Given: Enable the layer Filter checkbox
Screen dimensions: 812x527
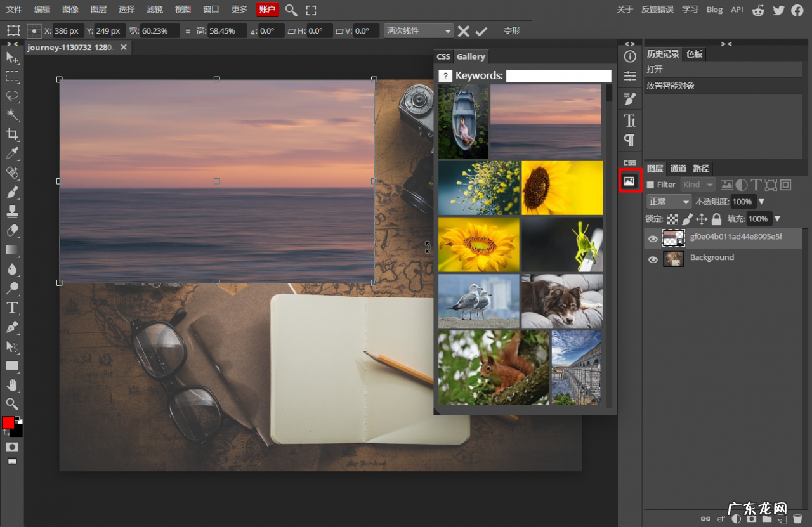Looking at the screenshot, I should coord(650,185).
